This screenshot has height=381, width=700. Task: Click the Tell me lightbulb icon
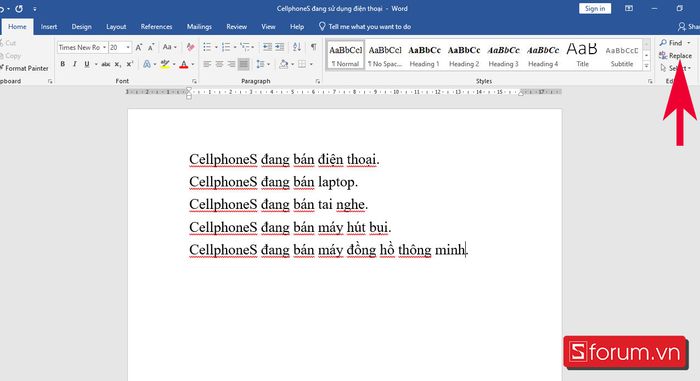click(x=322, y=26)
